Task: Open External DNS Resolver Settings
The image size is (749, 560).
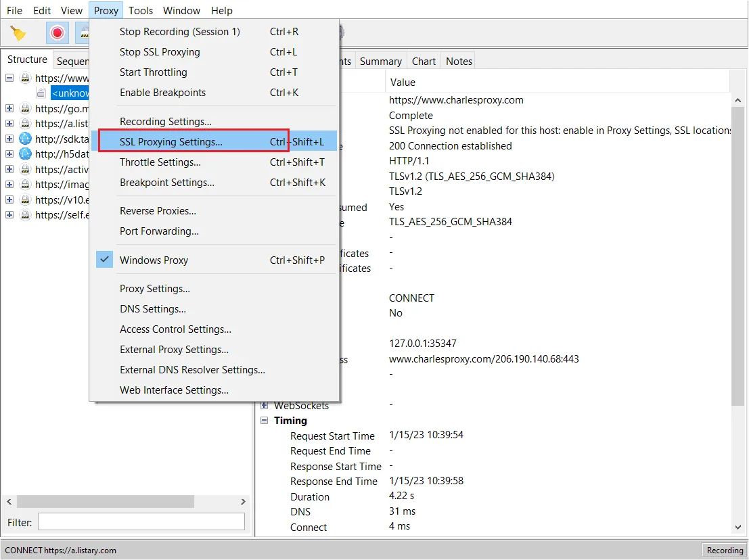Action: pos(214,369)
